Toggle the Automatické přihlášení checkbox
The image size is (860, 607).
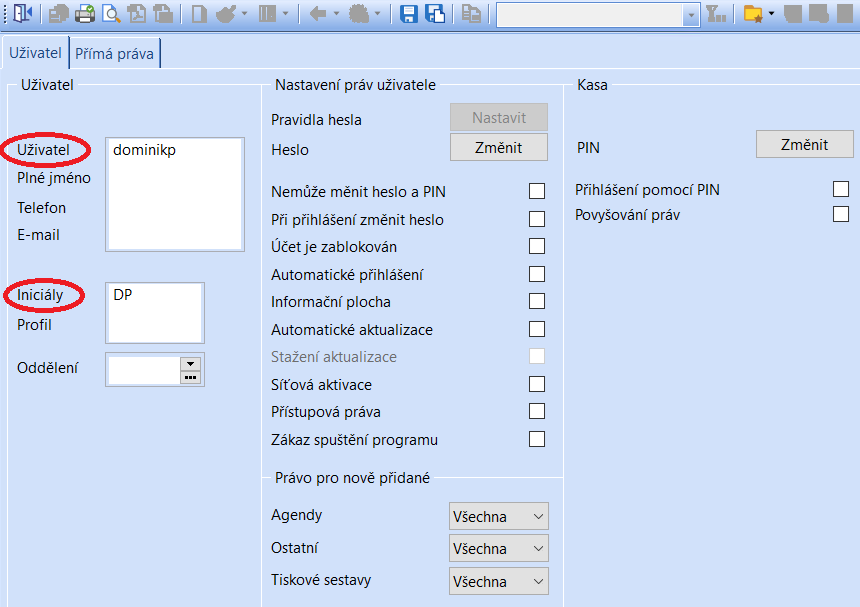pos(537,274)
